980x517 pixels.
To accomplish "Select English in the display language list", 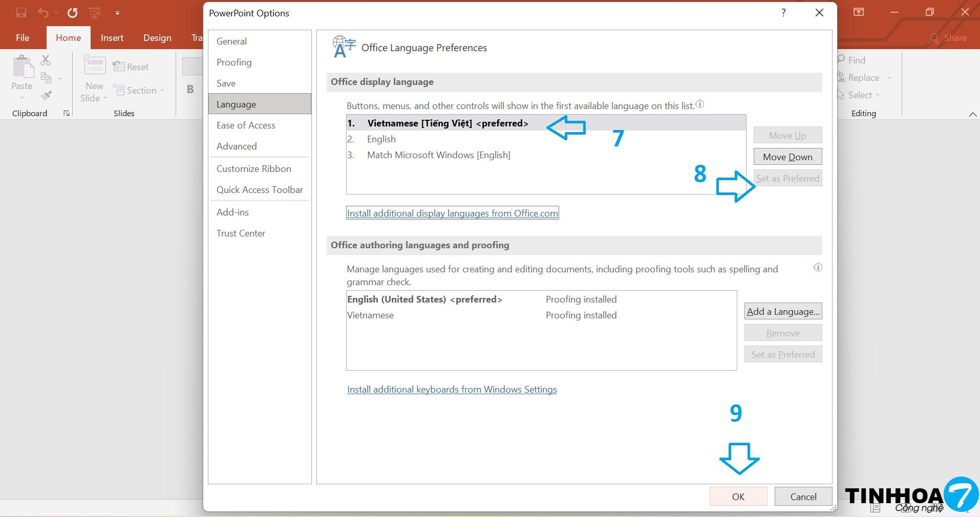I will click(381, 139).
